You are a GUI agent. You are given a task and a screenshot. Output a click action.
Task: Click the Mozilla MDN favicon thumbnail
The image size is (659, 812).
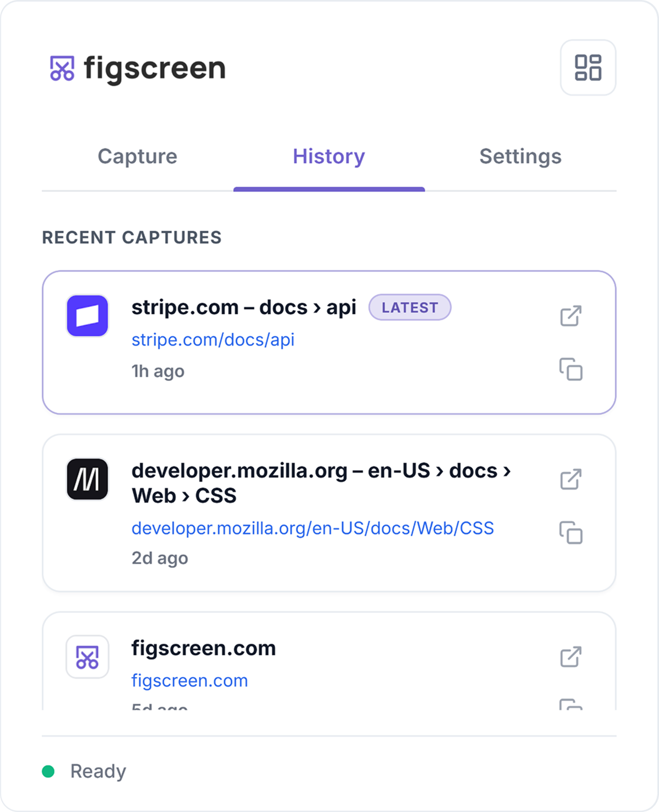[87, 479]
